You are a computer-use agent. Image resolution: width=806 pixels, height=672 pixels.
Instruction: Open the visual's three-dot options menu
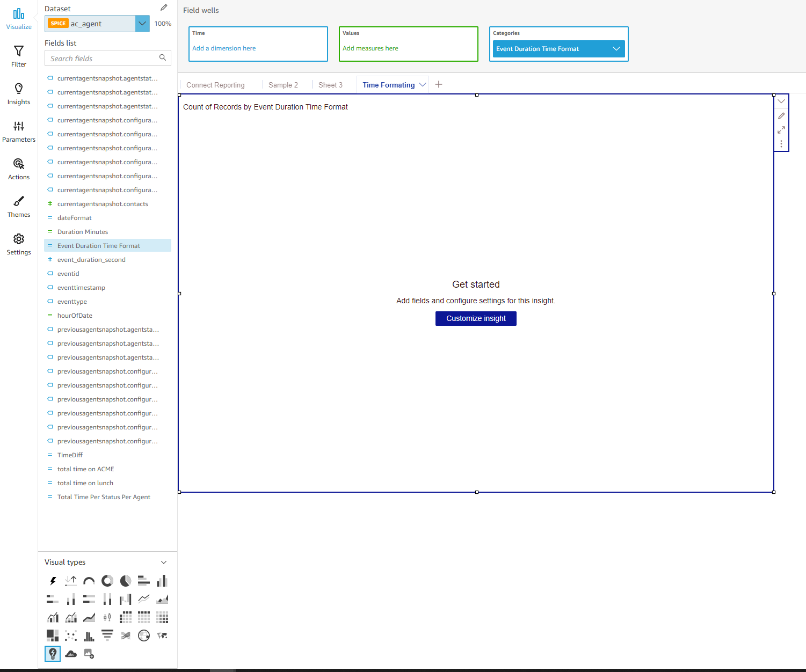781,144
